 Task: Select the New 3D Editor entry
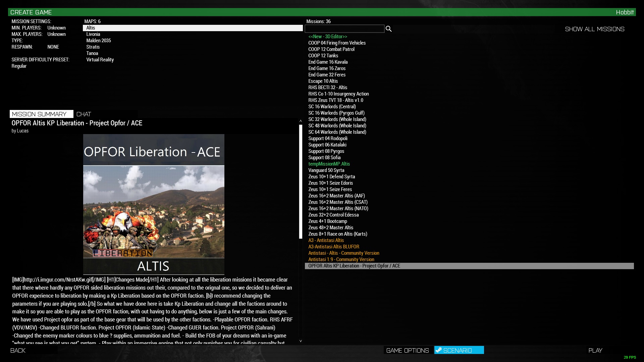point(328,37)
